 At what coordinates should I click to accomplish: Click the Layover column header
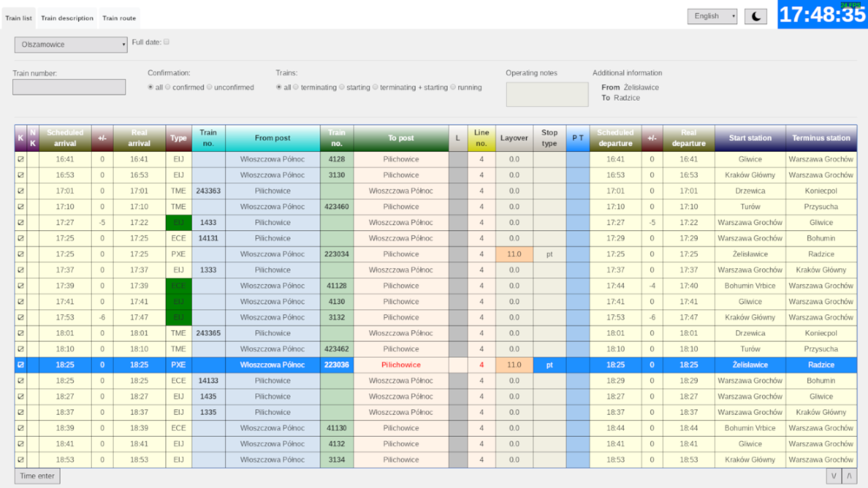tap(514, 138)
